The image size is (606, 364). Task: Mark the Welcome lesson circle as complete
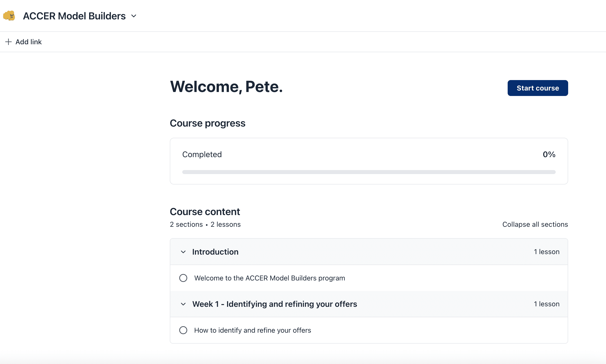point(183,278)
